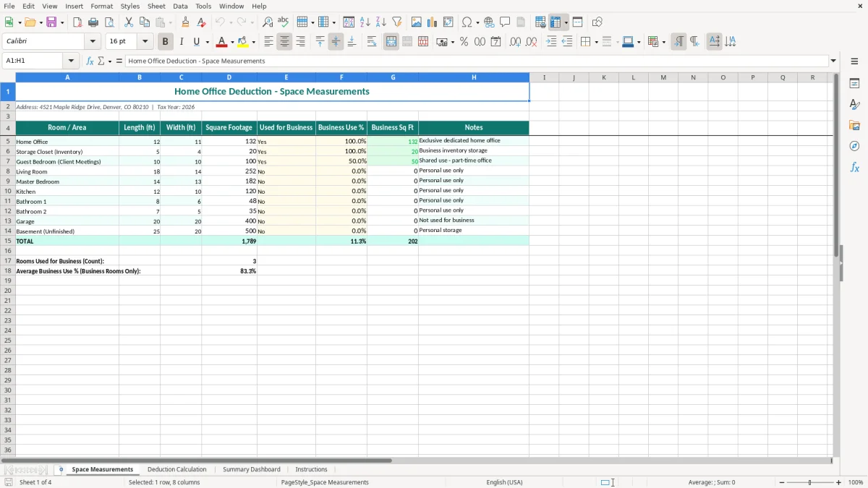Viewport: 868px width, 488px height.
Task: Open the font color dropdown arrow
Action: [232, 42]
